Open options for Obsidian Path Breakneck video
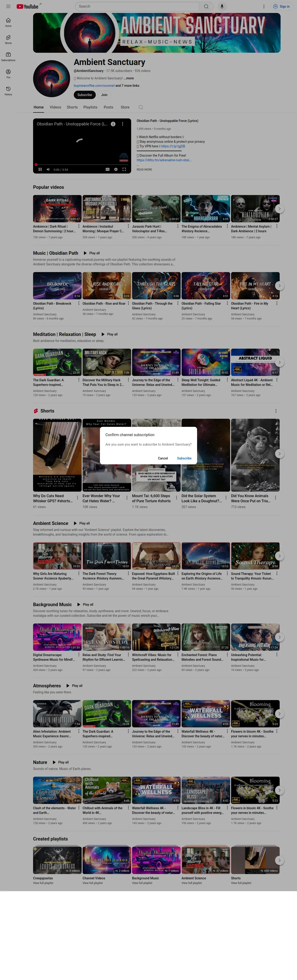 (x=79, y=304)
